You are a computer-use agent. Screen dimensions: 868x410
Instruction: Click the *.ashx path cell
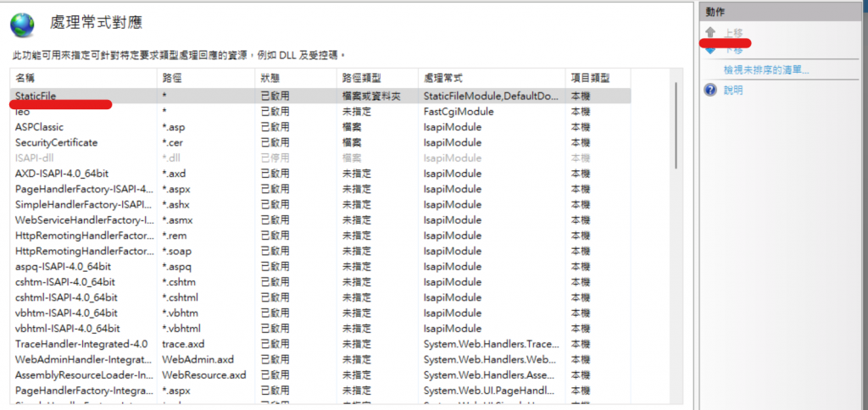coord(176,205)
